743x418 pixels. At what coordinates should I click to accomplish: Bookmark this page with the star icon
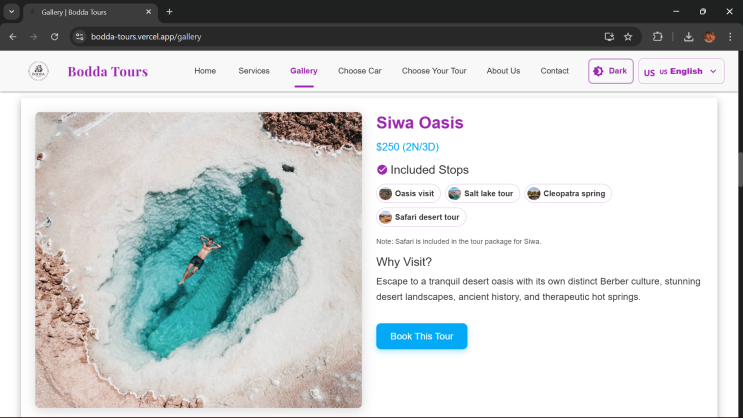[x=628, y=36]
